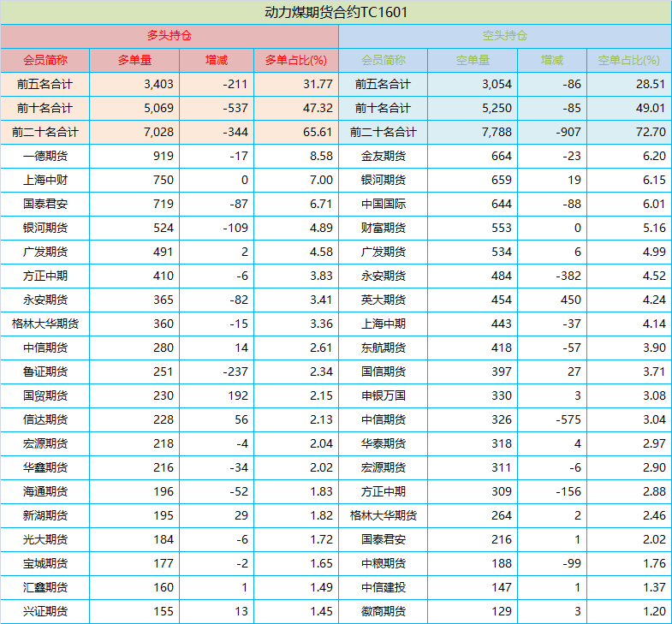This screenshot has height=624, width=672.
Task: Click 国泰君安 in the short positions list
Action: (384, 539)
